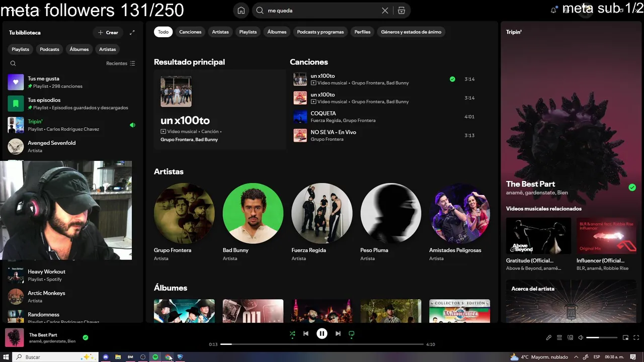The width and height of the screenshot is (644, 362).
Task: Open Grupo Frontera artist card
Action: tap(184, 222)
